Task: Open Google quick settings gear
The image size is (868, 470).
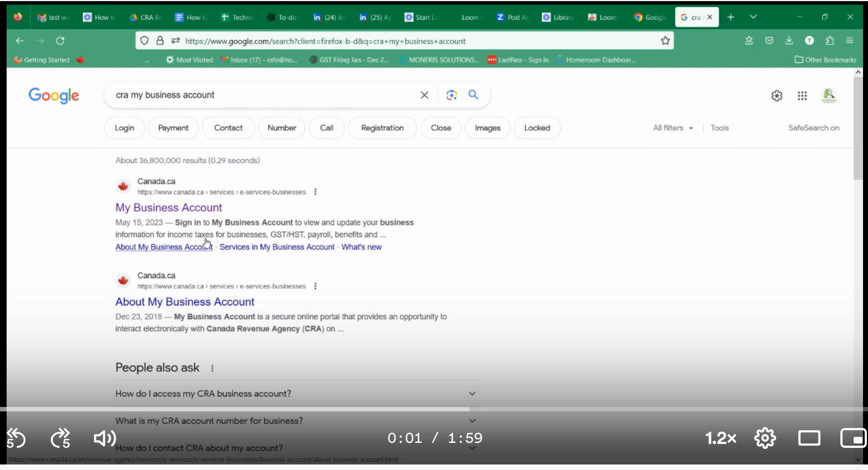Action: [777, 96]
